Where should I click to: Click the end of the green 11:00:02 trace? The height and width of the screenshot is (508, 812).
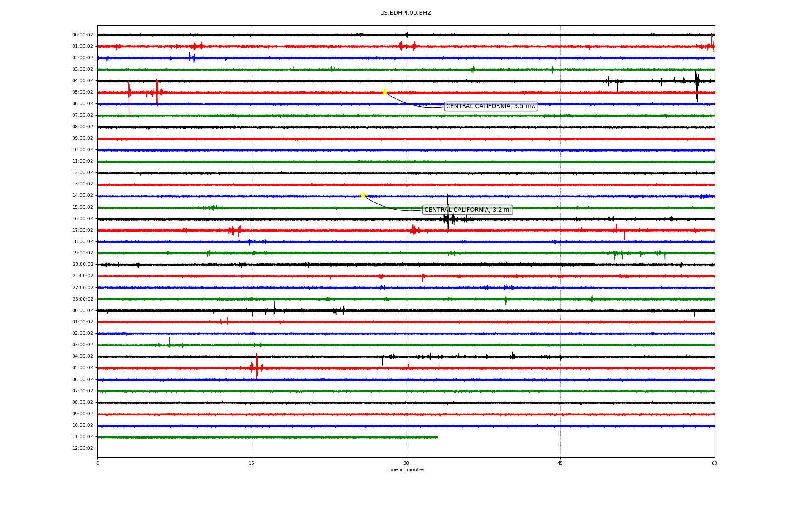coord(437,437)
